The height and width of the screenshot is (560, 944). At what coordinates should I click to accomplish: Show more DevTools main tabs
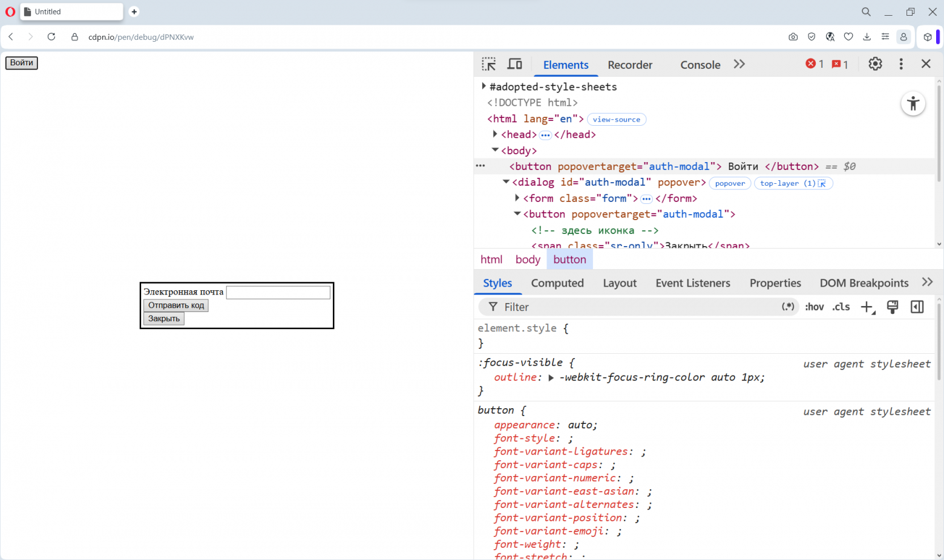tap(739, 64)
